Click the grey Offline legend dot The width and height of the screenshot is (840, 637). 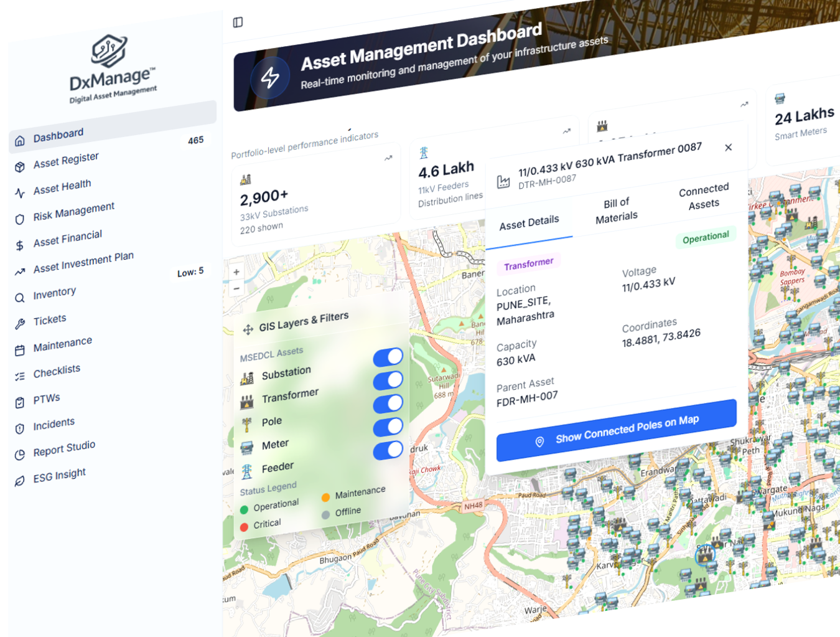[325, 515]
